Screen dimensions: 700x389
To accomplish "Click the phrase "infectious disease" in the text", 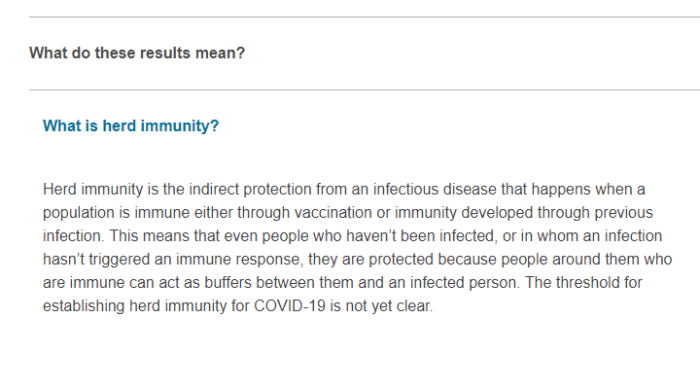I will point(434,189).
